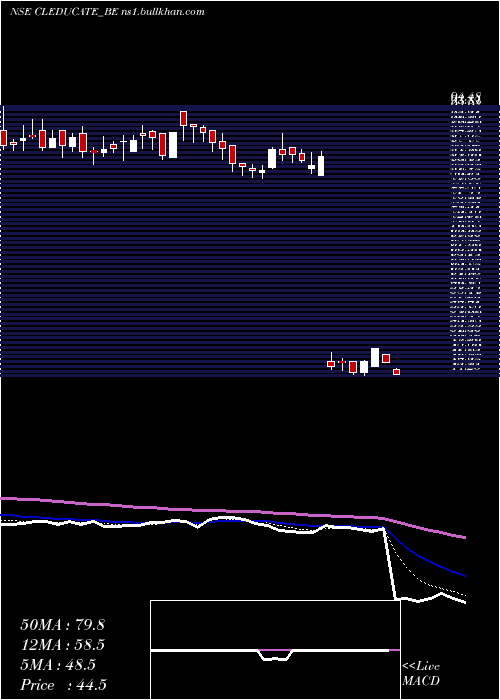500x700 pixels.
Task: Click the ns1.bullkhan.com watermark text
Action: click(162, 12)
